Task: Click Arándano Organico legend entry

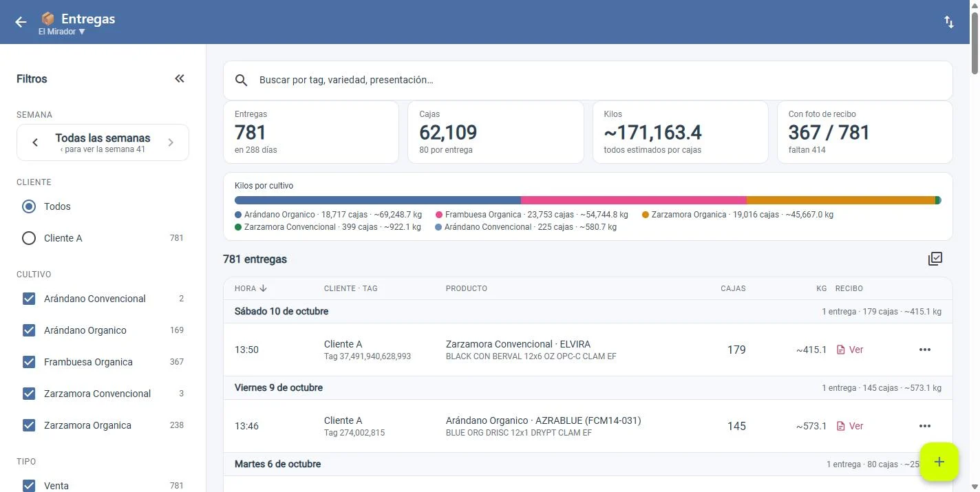Action: point(328,215)
